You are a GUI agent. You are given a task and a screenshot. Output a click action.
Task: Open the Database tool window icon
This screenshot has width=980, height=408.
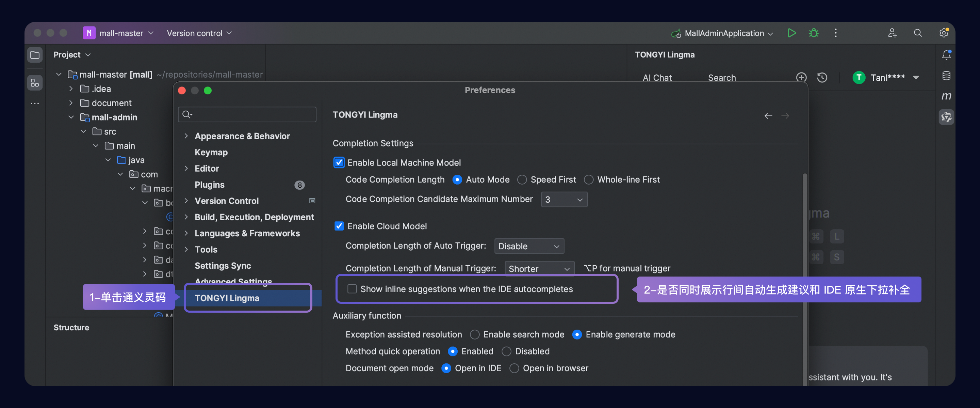[946, 76]
